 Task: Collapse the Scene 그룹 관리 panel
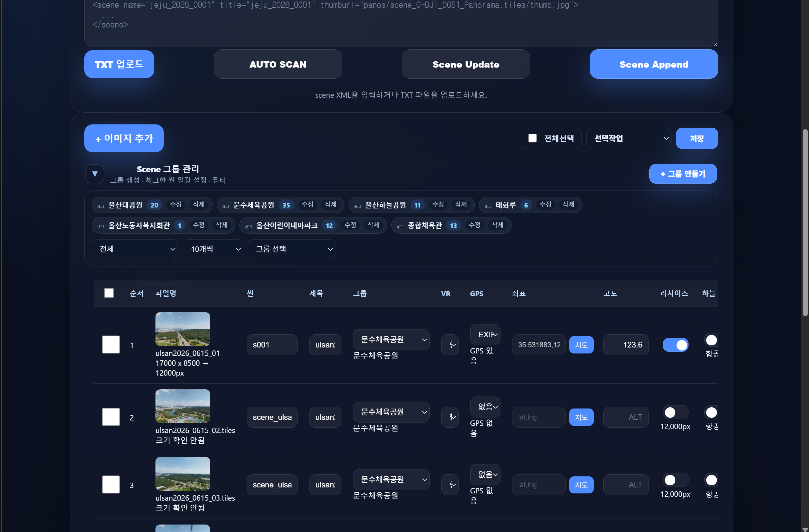click(x=95, y=174)
